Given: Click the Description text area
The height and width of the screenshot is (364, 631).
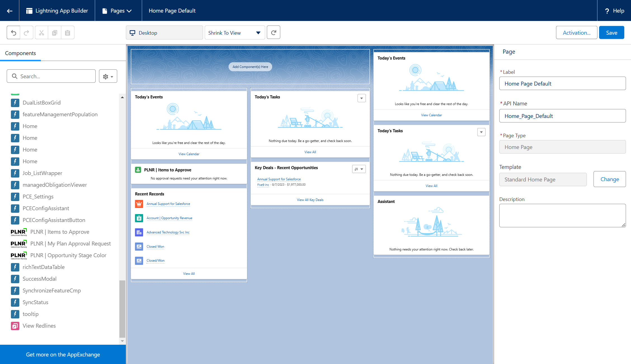Looking at the screenshot, I should [x=562, y=215].
